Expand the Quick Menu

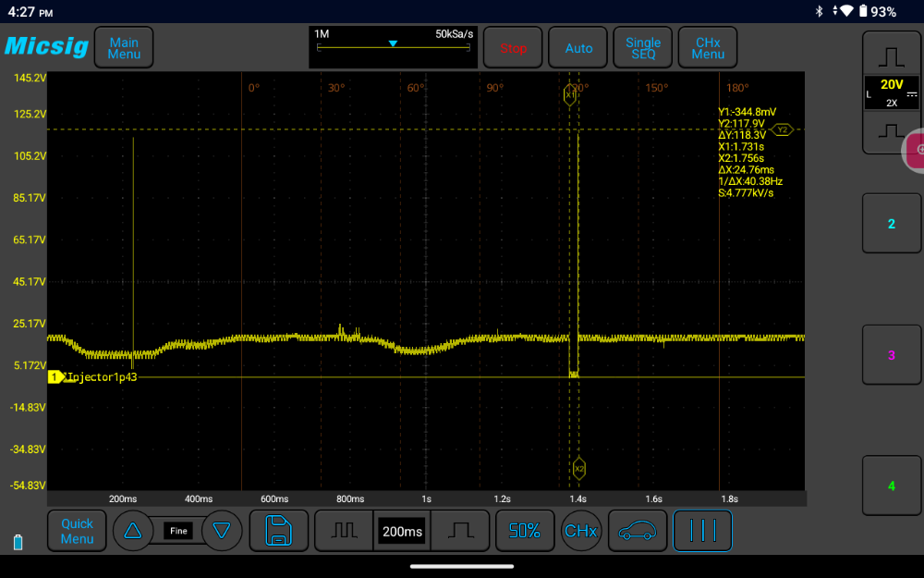(77, 531)
